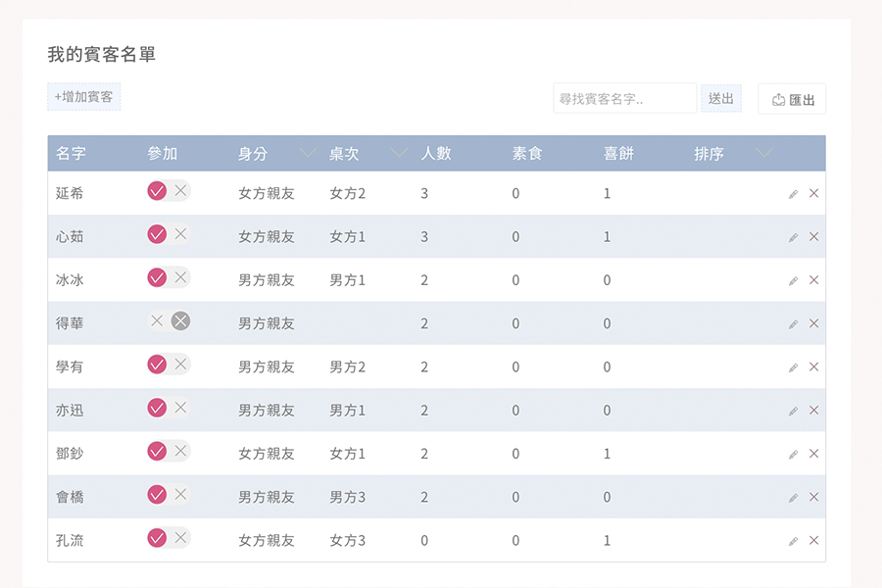Toggle attendance switch for 延希
882x588 pixels.
point(169,191)
